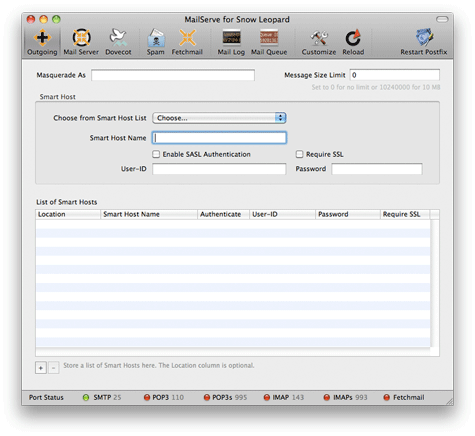Click the User-ID column header
Screen dimensions: 475x436
coord(282,214)
